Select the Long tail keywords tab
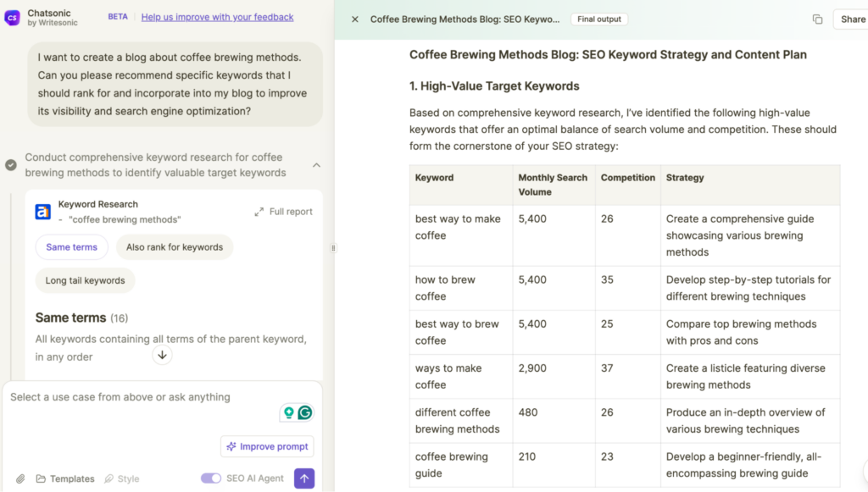 (x=86, y=280)
